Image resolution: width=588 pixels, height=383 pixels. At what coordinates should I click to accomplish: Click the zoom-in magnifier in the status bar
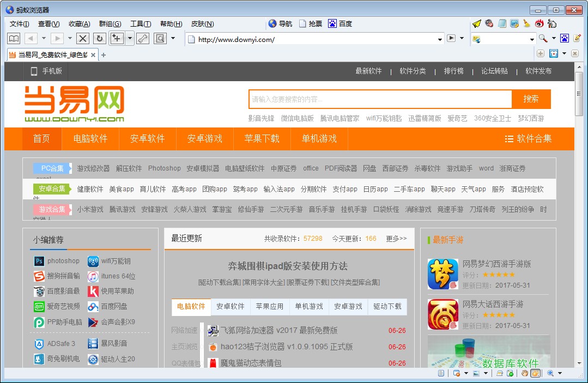[550, 374]
